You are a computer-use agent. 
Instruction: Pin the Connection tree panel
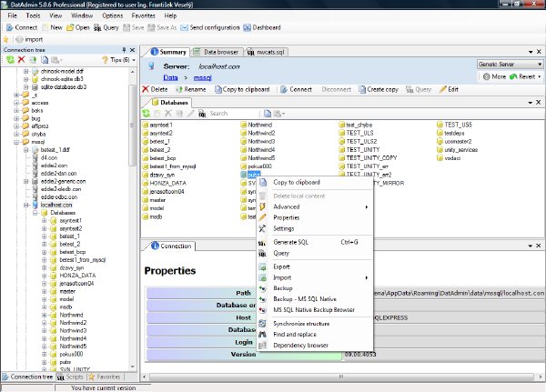pos(124,50)
